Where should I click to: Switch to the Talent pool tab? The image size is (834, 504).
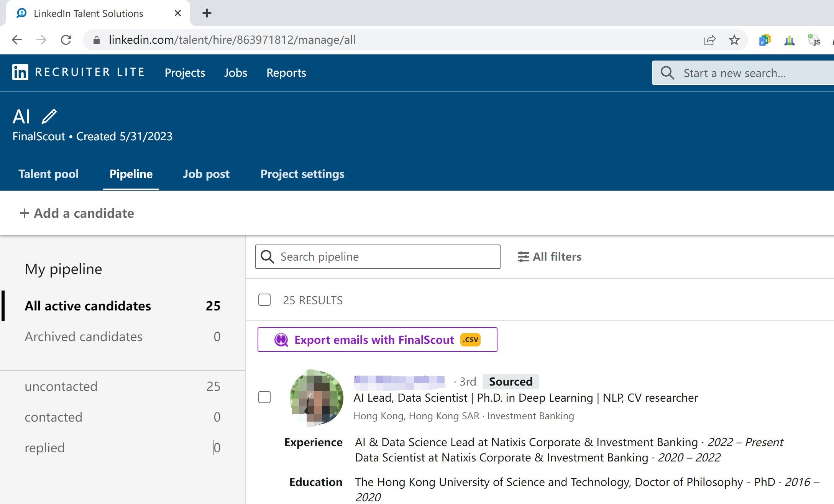pos(48,174)
